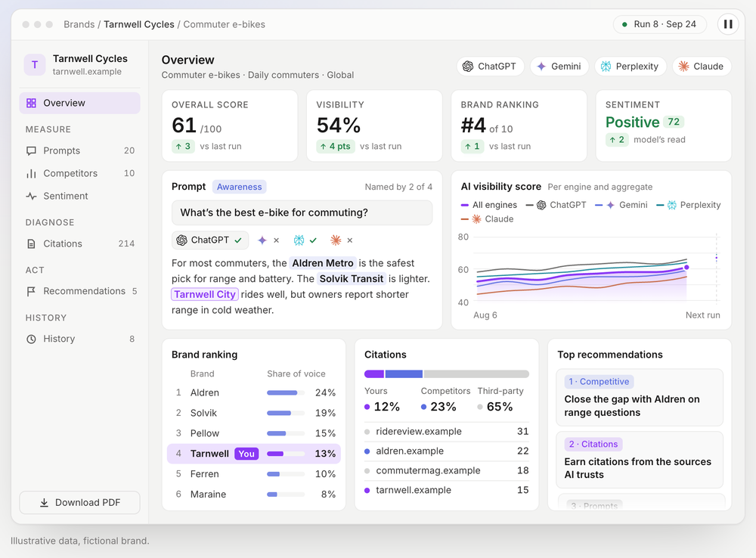Select the Maraine brand ranking row
Image resolution: width=756 pixels, height=558 pixels.
(254, 494)
